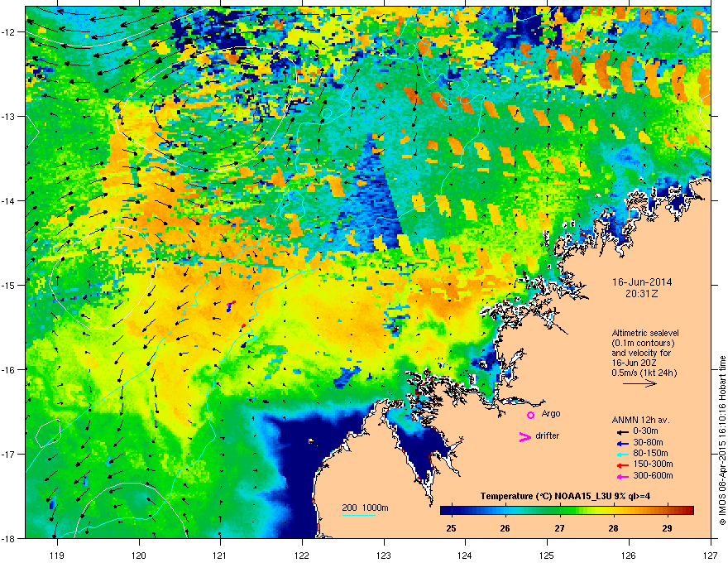Click the cyan 200 1000m isobath legend line

359,515
